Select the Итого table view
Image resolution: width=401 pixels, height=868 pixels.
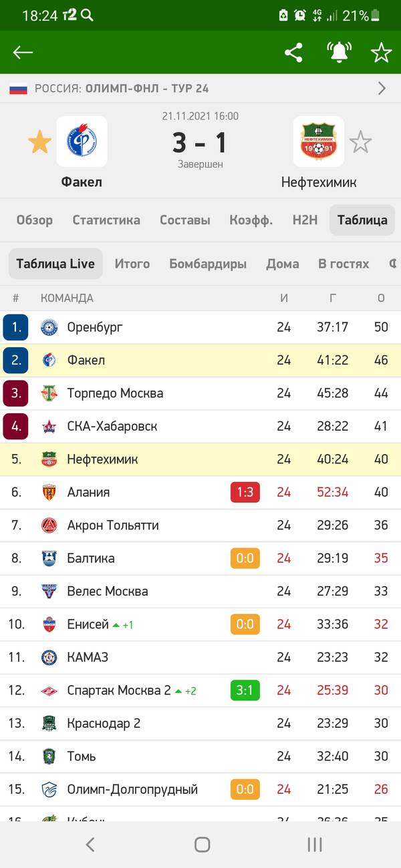(x=132, y=264)
